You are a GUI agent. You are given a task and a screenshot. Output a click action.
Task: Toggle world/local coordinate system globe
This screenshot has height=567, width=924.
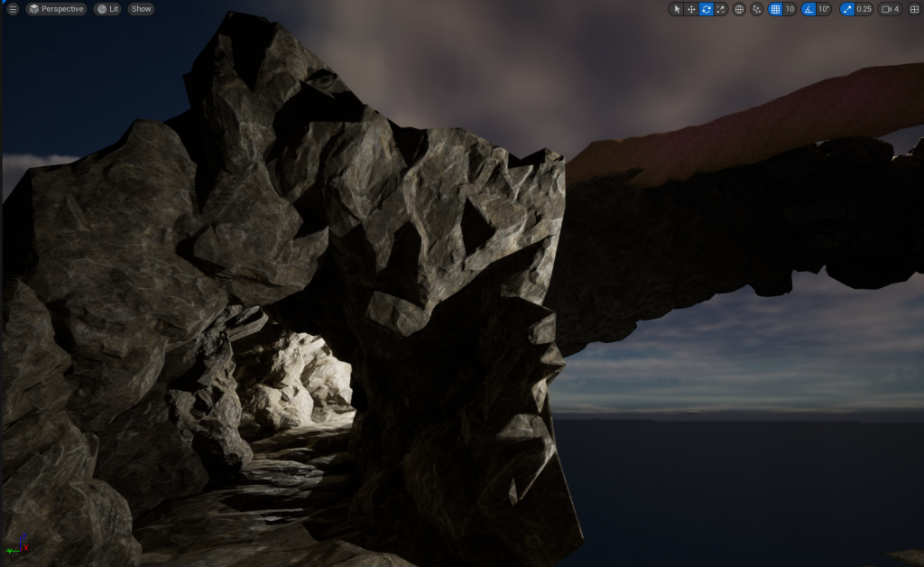click(739, 9)
